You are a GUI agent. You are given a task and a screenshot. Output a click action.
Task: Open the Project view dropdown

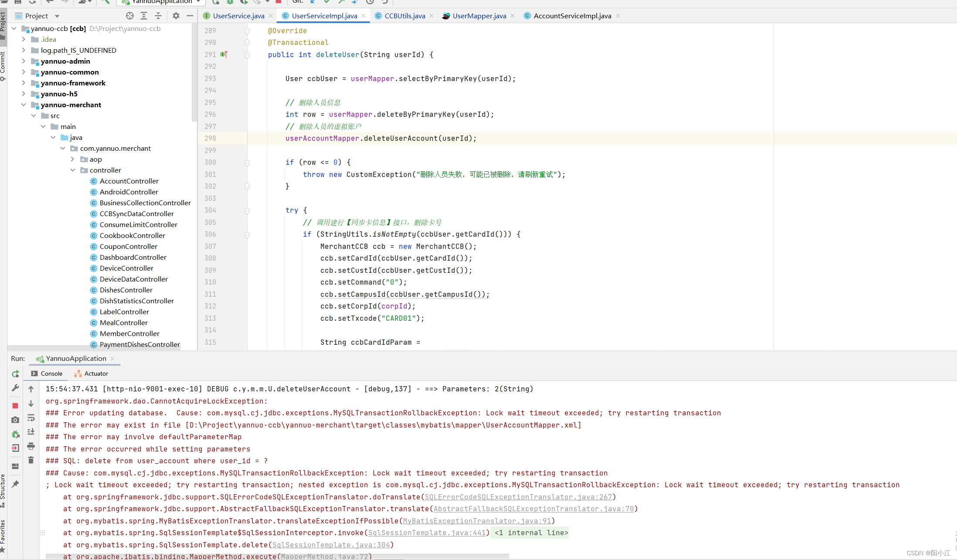pos(57,16)
